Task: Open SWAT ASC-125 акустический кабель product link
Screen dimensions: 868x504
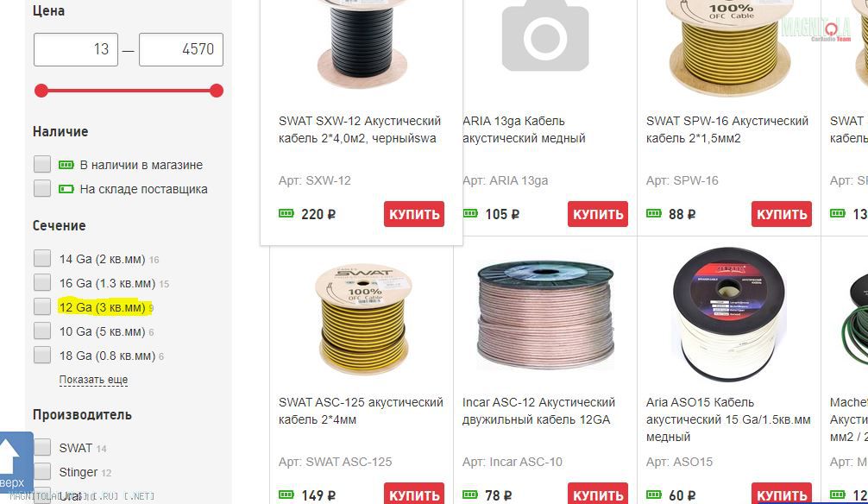Action: (x=361, y=411)
